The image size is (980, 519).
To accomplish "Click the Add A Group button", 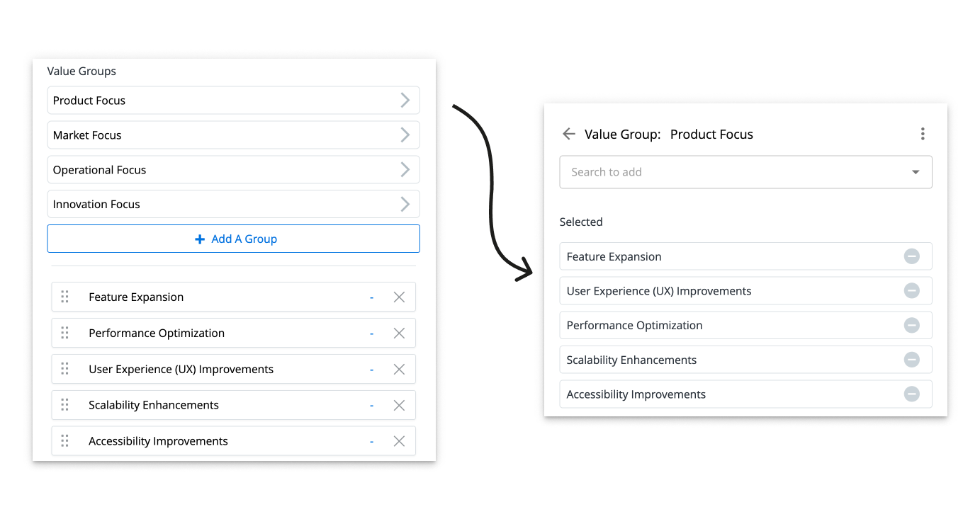I will [233, 239].
